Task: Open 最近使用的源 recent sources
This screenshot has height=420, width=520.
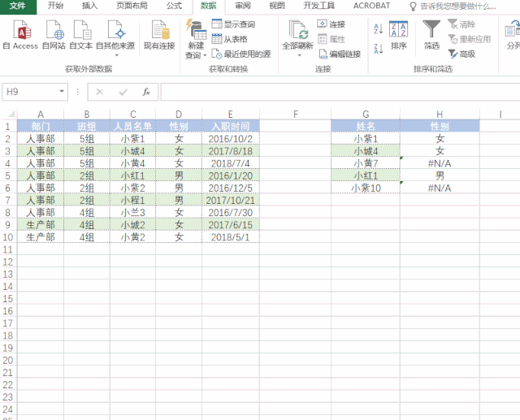Action: point(241,54)
